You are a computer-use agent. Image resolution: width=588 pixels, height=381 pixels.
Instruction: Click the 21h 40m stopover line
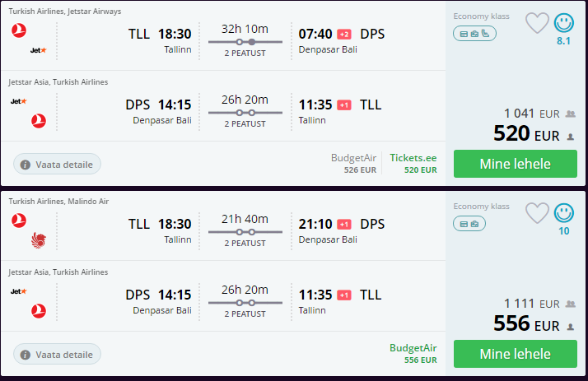(x=245, y=232)
